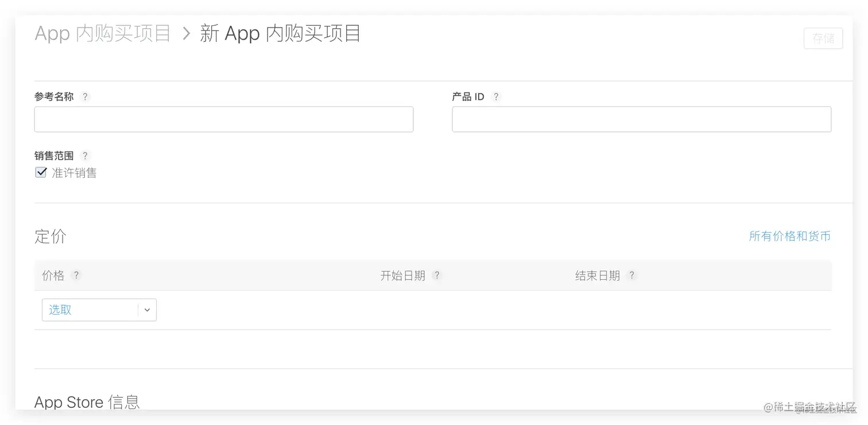This screenshot has height=425, width=868.
Task: Click the 存储 save button
Action: click(823, 38)
